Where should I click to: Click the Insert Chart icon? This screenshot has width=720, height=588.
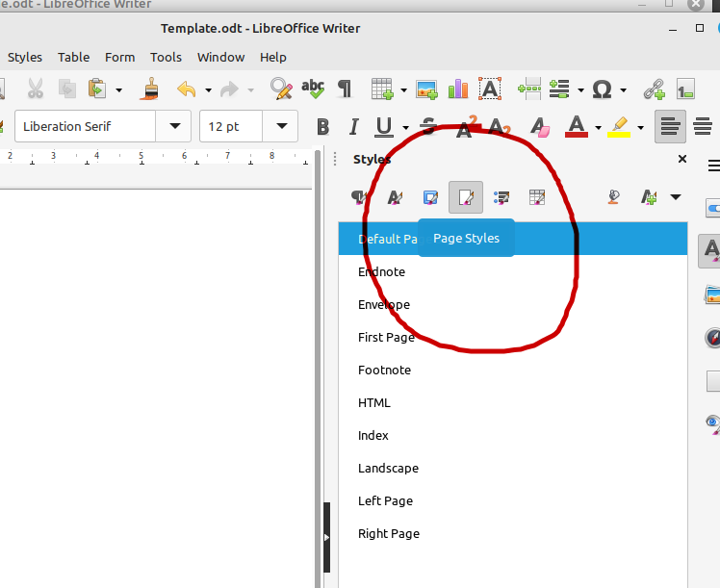(458, 89)
